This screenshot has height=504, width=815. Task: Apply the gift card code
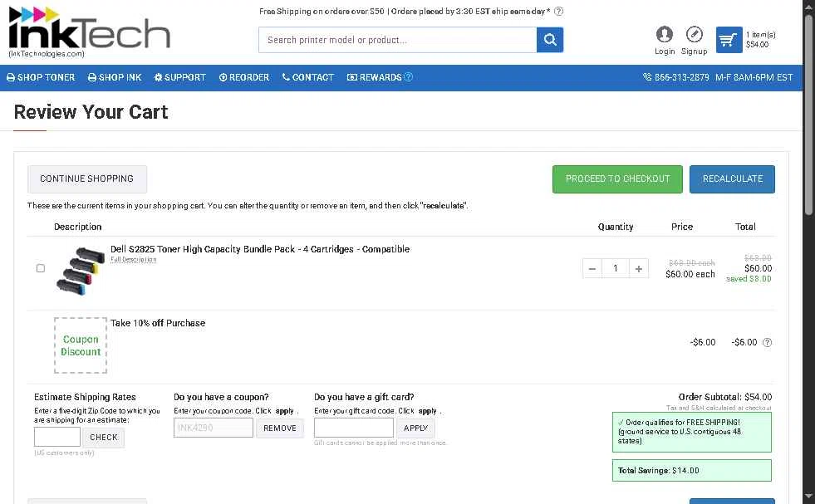pos(416,428)
